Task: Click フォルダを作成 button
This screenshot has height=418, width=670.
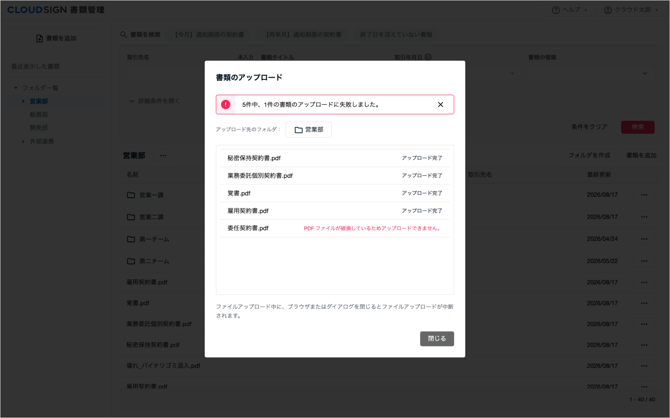Action: (x=589, y=155)
